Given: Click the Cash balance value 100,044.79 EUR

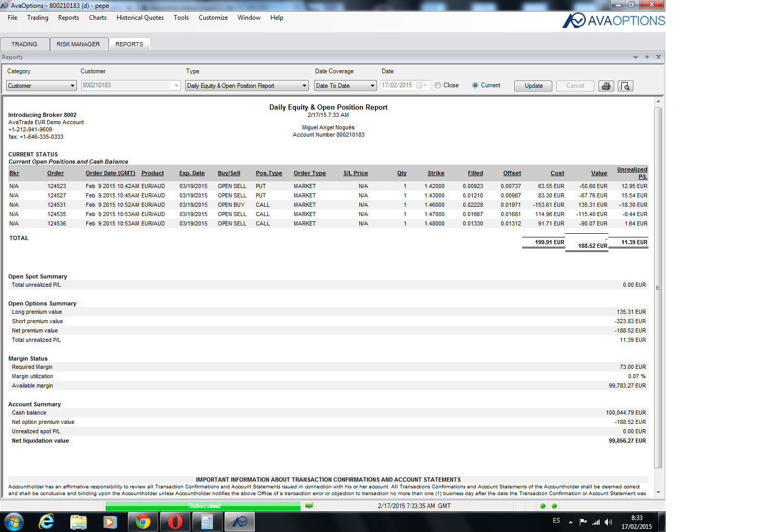Looking at the screenshot, I should 626,413.
